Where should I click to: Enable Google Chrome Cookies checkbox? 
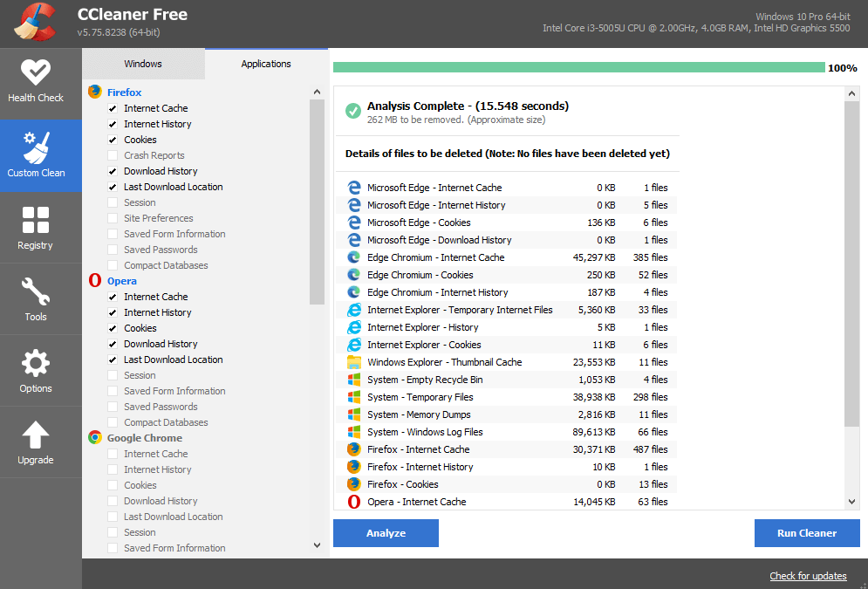coord(113,485)
